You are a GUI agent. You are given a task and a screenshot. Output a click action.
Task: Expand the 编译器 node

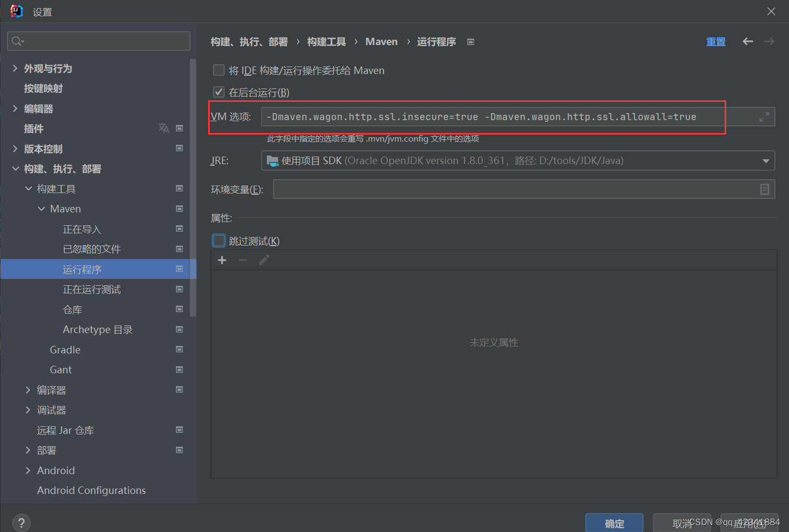point(28,390)
